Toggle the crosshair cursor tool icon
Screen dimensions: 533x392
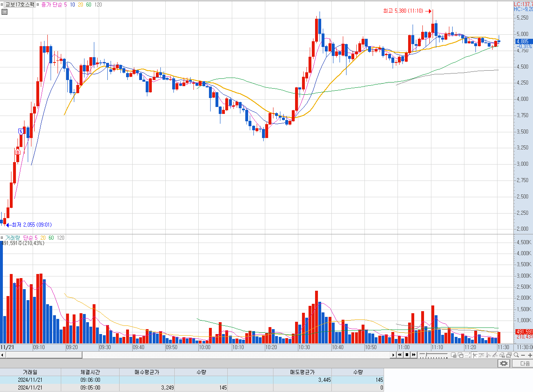[x=475, y=355]
